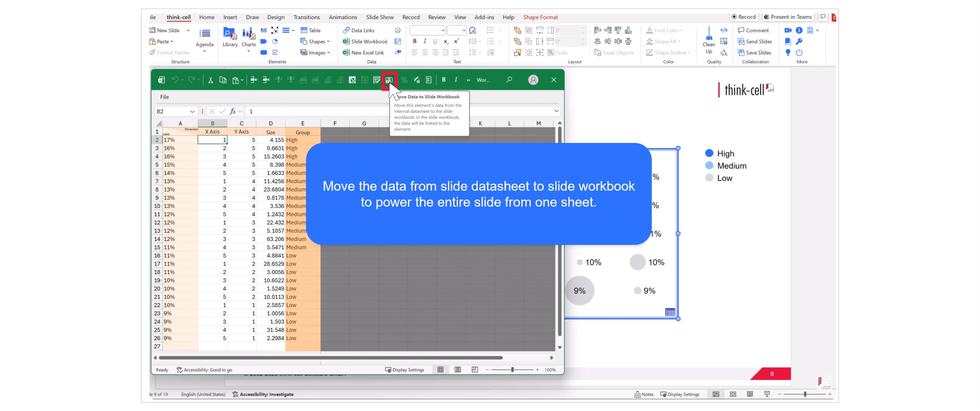
Task: Open the font name combo box
Action: pos(427,30)
